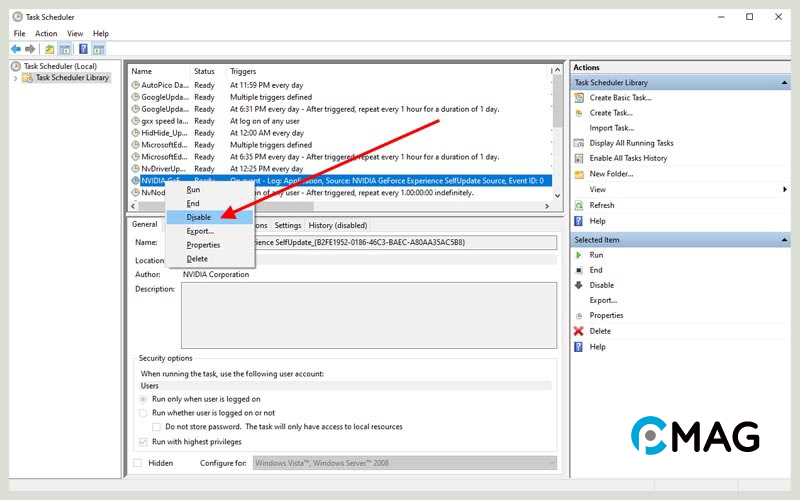Image resolution: width=800 pixels, height=500 pixels.
Task: Select the gxx speed la... task row
Action: tap(340, 121)
